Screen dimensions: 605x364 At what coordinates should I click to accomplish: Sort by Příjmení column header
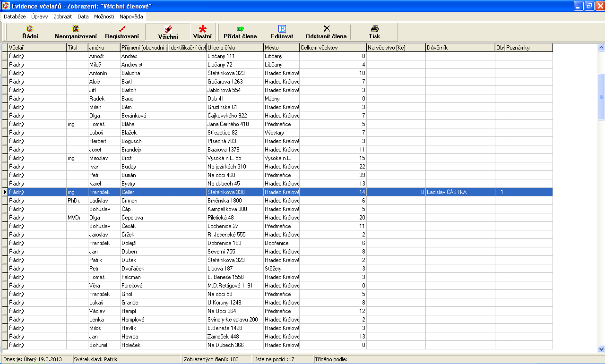(144, 48)
